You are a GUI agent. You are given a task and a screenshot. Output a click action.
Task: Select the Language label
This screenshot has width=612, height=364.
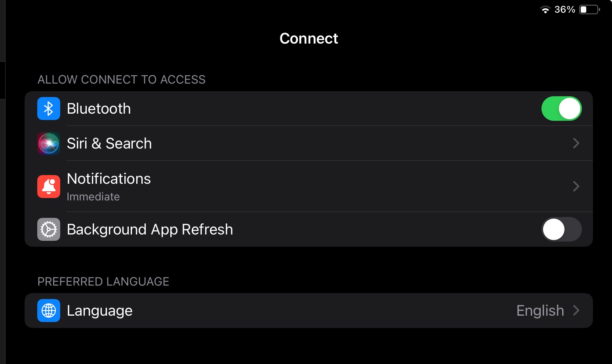click(99, 311)
